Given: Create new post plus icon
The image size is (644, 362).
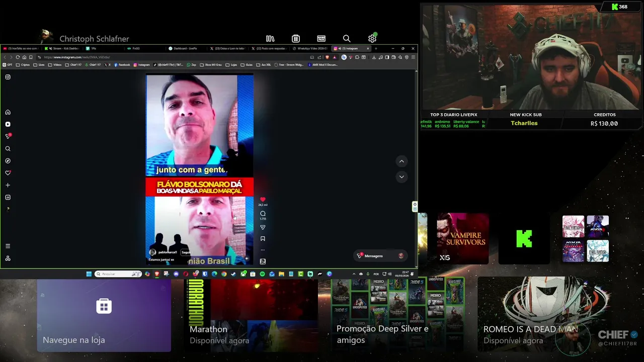Looking at the screenshot, I should (8, 185).
